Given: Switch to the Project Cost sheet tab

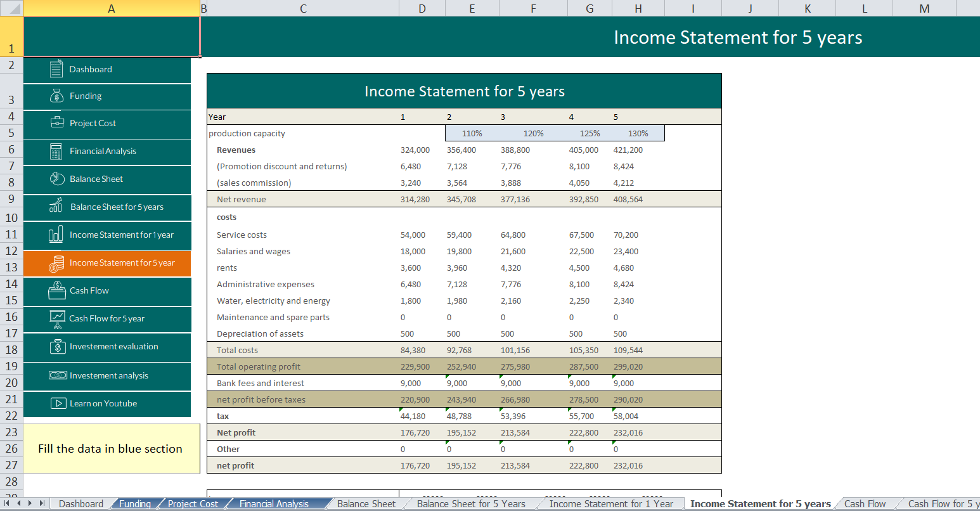Looking at the screenshot, I should [193, 504].
